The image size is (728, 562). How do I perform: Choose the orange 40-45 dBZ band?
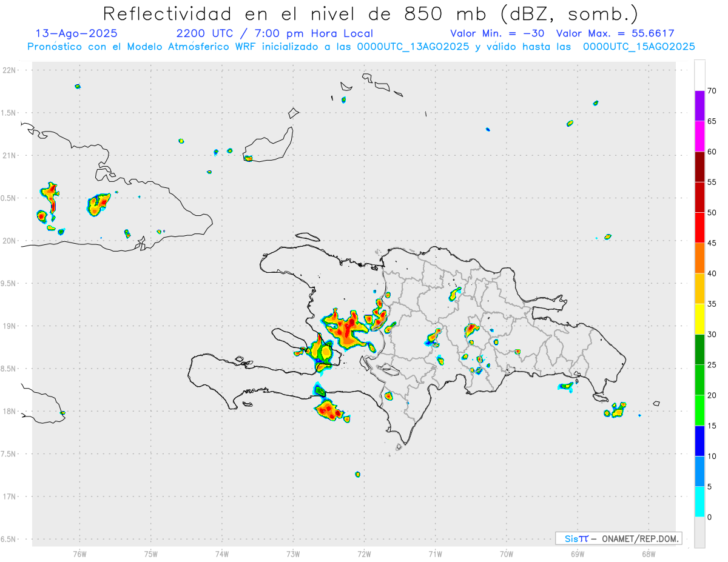click(699, 258)
